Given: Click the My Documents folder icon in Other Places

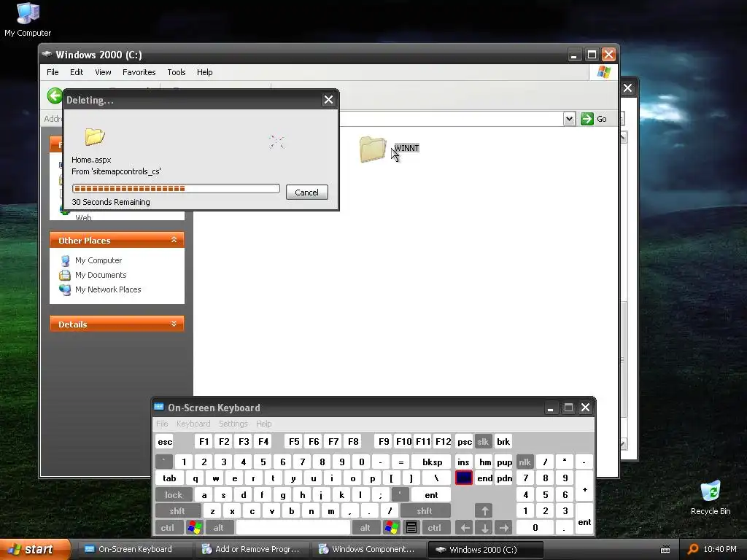Looking at the screenshot, I should [x=65, y=275].
